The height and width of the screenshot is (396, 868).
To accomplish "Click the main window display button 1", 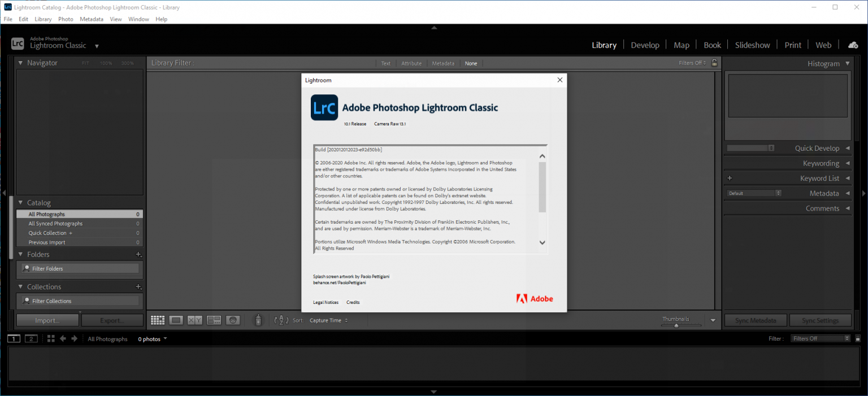I will pyautogui.click(x=14, y=339).
